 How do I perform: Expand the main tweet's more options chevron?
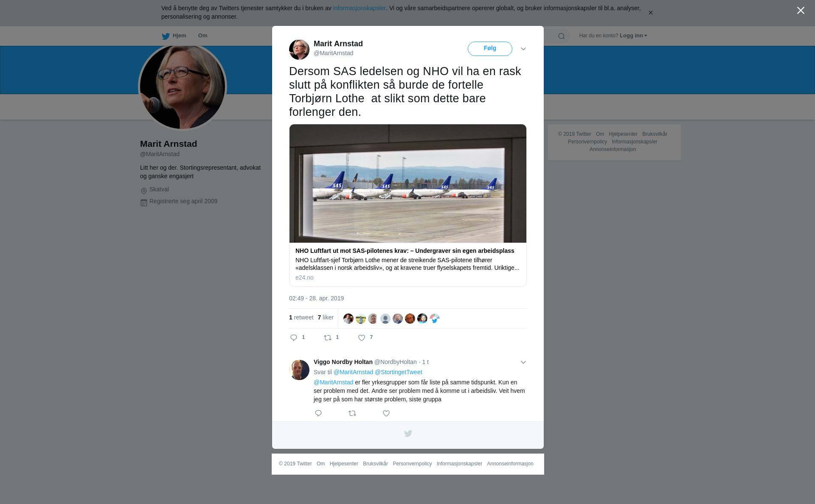(x=523, y=49)
